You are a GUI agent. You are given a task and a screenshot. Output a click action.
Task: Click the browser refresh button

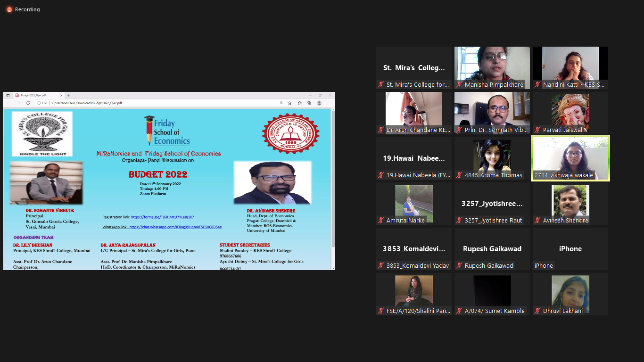(28, 103)
